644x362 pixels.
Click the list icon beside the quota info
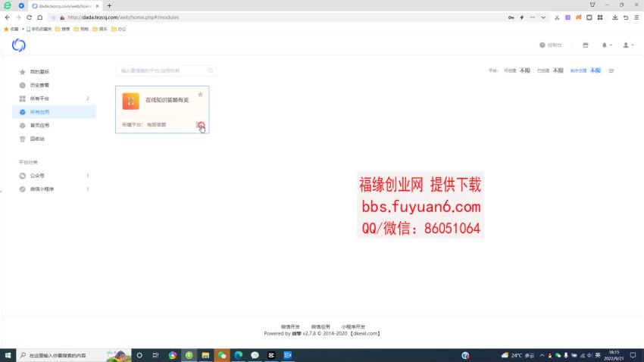[611, 70]
